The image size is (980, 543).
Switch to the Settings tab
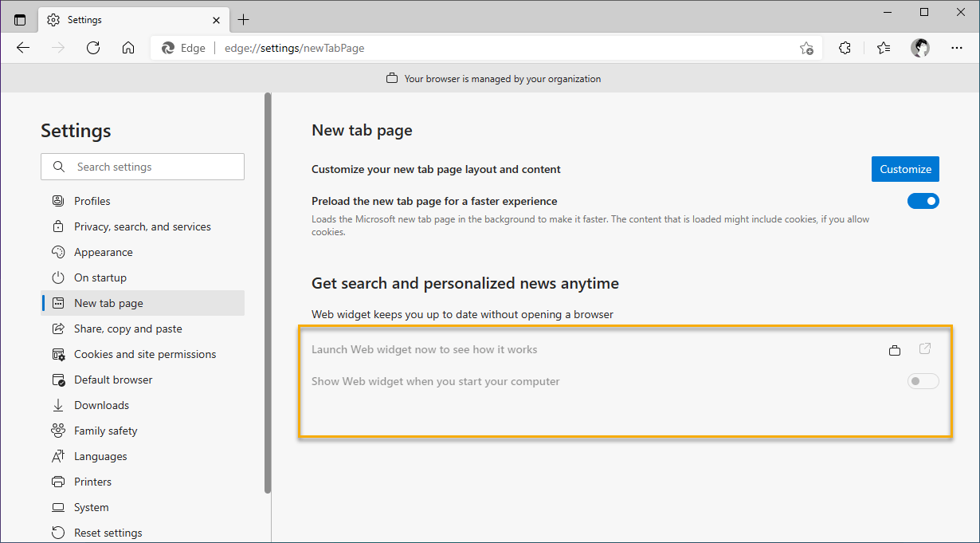click(x=120, y=19)
